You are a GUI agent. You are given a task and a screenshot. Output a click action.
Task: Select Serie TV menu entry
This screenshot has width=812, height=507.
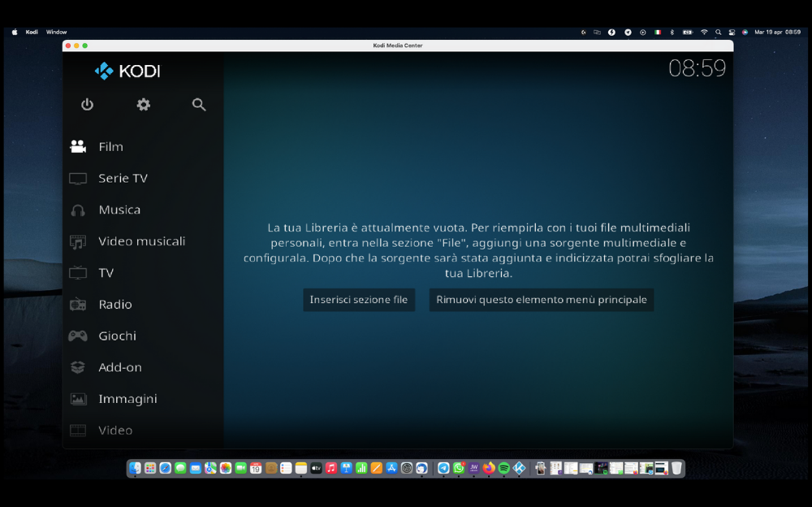click(x=123, y=178)
